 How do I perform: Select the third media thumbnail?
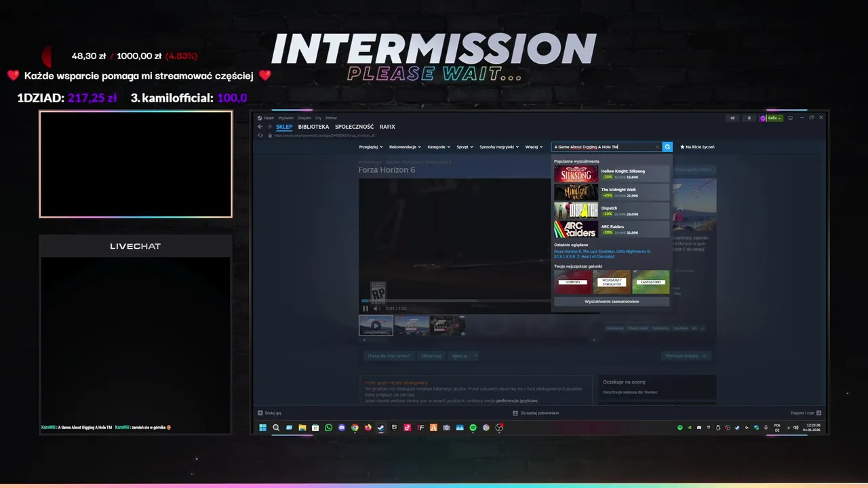(x=448, y=325)
